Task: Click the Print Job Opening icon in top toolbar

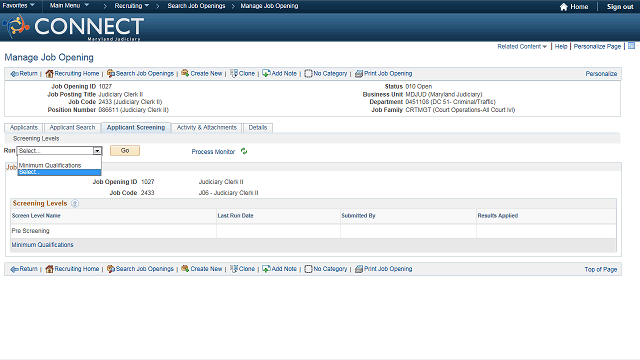Action: click(359, 73)
